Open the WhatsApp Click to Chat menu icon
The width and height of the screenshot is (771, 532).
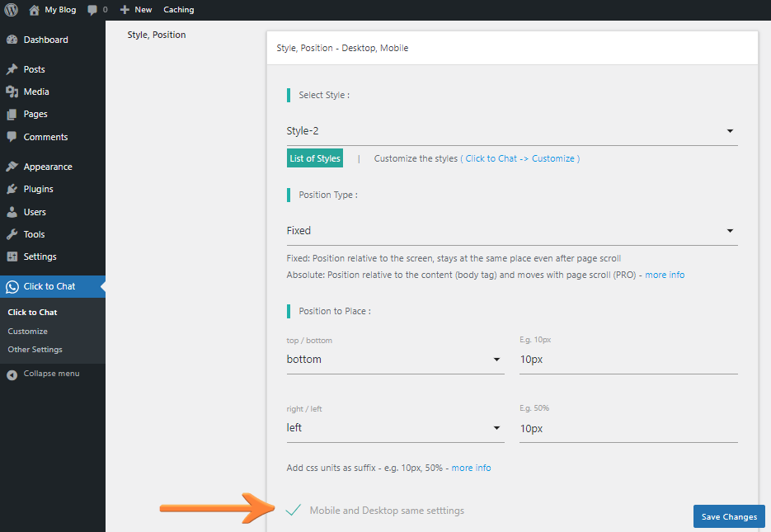pyautogui.click(x=12, y=286)
